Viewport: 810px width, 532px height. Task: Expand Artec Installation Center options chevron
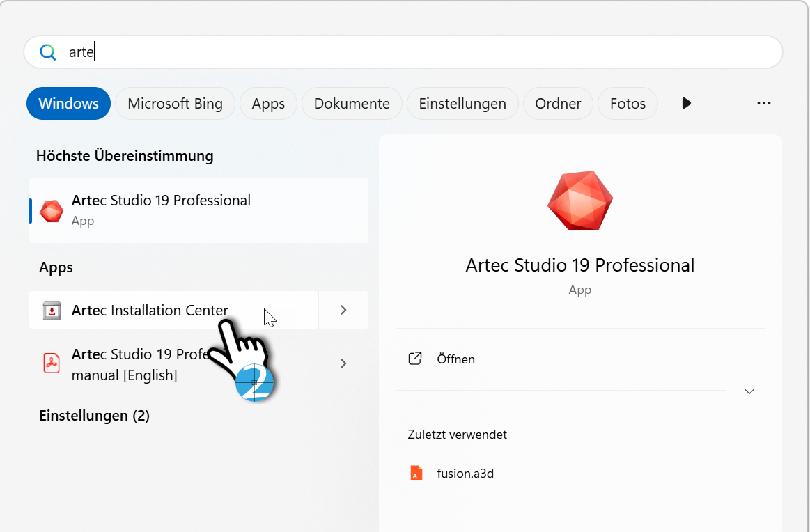pos(343,310)
